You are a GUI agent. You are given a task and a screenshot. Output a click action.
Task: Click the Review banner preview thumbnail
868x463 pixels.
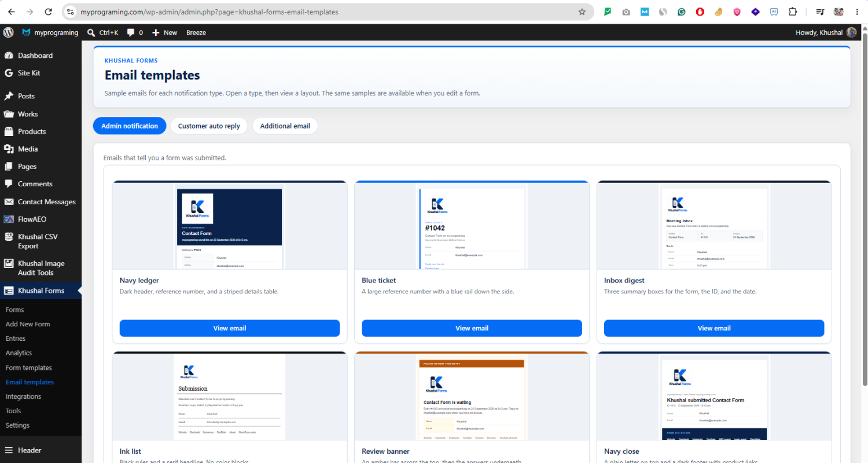coord(472,396)
